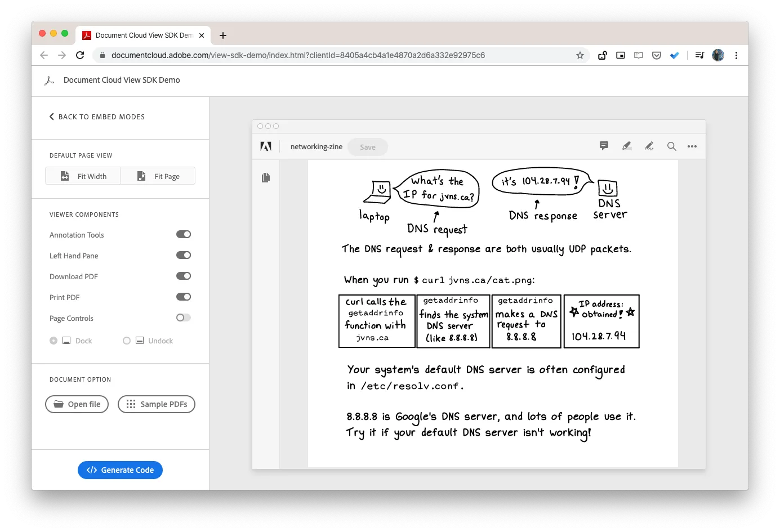Select the freehand drawing pencil tool

(649, 146)
